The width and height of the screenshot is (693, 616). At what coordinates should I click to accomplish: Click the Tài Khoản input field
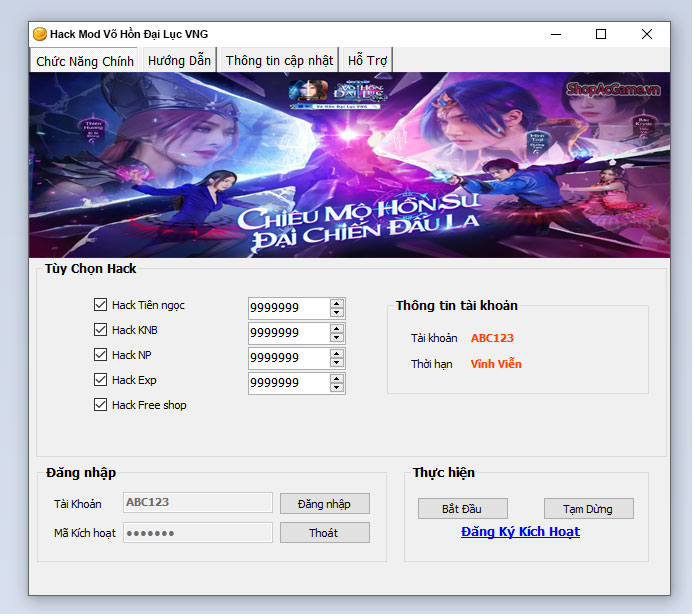pos(198,503)
